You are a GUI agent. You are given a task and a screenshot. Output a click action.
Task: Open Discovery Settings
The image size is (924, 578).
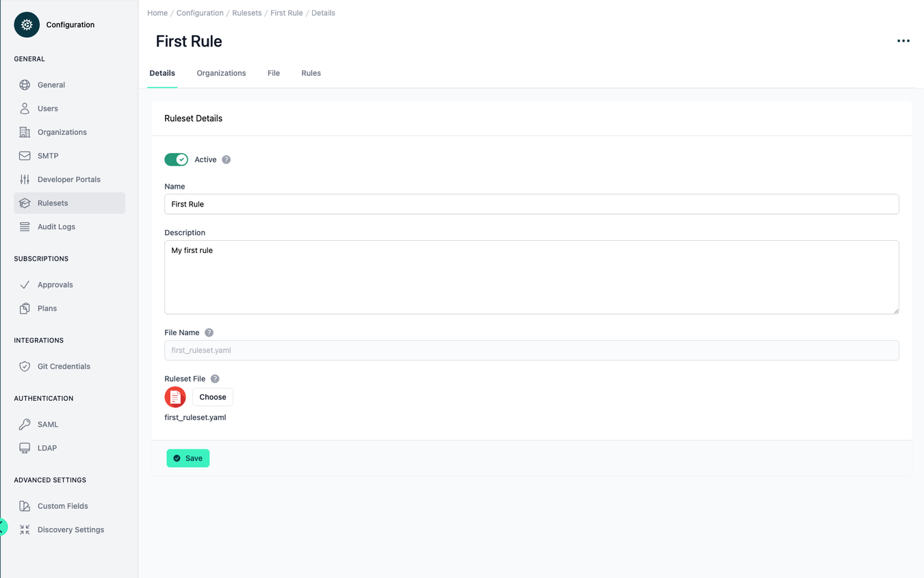71,529
